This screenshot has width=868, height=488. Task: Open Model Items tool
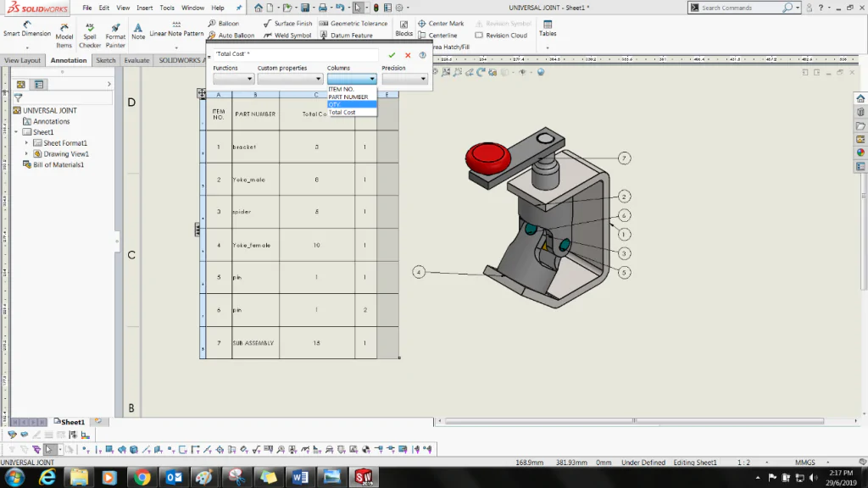(x=64, y=36)
